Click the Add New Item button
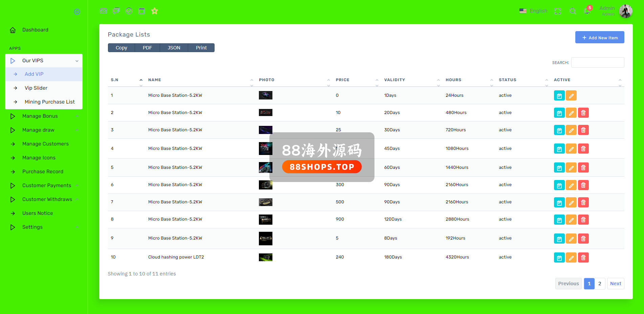Screen dimensions: 644x314 click(x=599, y=38)
